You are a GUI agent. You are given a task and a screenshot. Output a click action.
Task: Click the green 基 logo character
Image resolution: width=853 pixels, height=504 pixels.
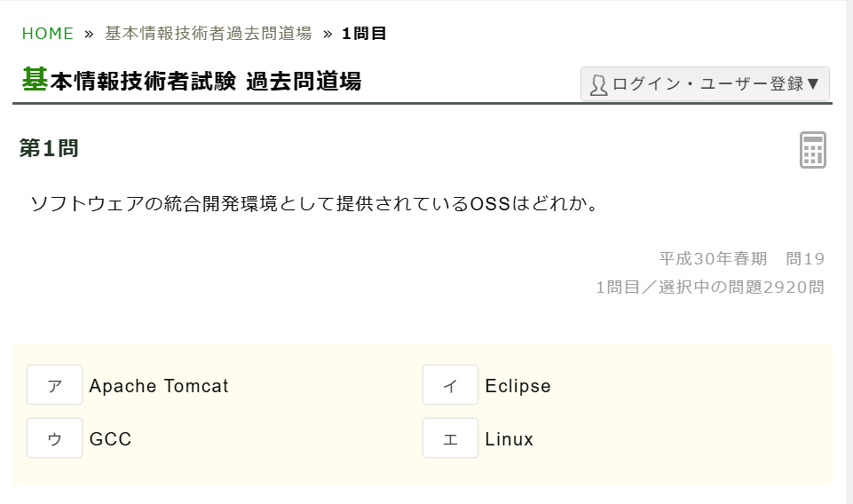point(35,80)
